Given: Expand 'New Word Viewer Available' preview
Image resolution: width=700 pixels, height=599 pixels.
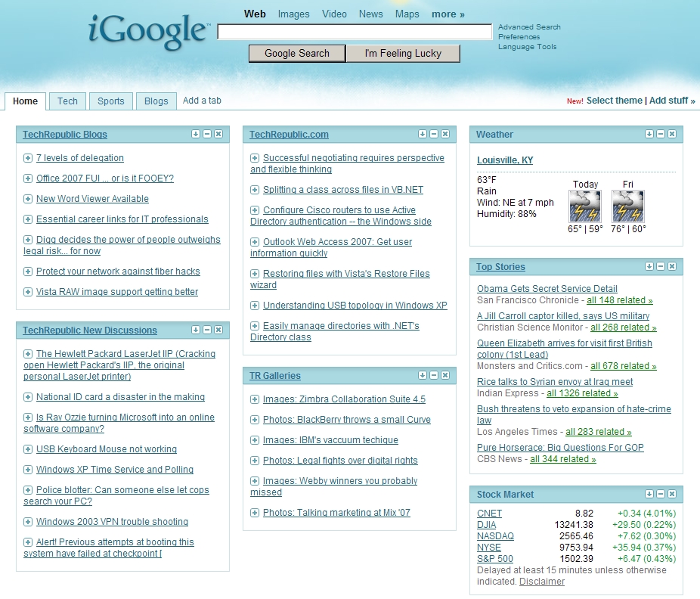Looking at the screenshot, I should (28, 199).
